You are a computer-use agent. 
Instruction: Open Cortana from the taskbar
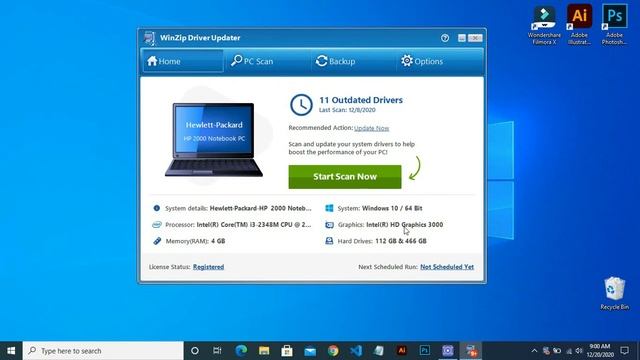pos(195,351)
